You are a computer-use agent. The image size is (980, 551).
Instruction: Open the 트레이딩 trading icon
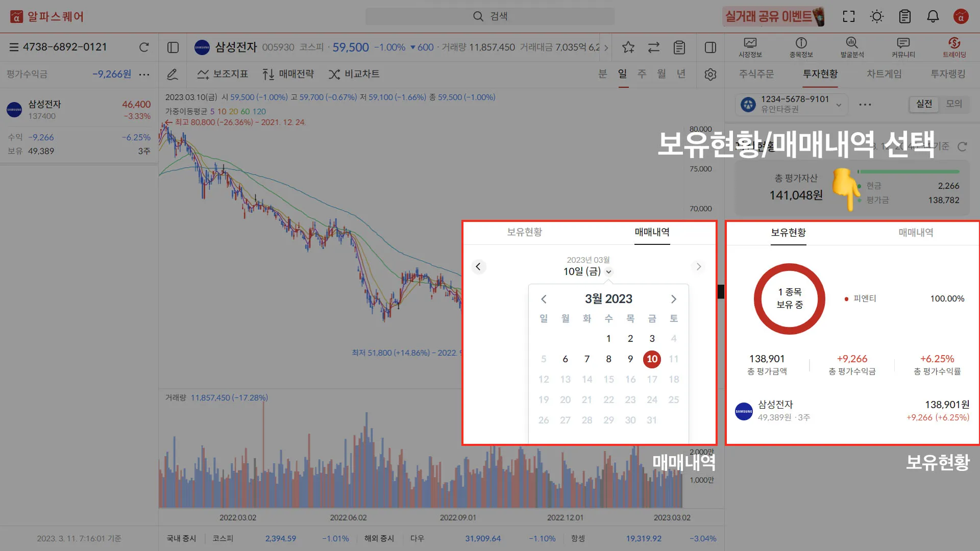click(954, 47)
